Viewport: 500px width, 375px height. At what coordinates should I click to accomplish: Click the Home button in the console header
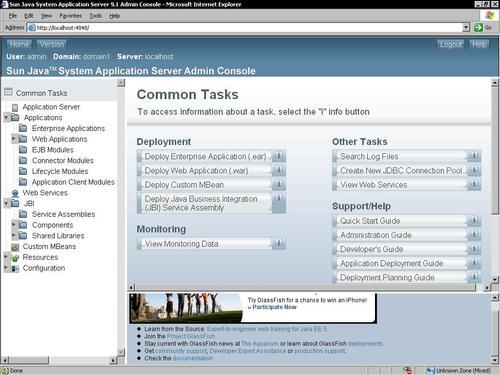19,44
